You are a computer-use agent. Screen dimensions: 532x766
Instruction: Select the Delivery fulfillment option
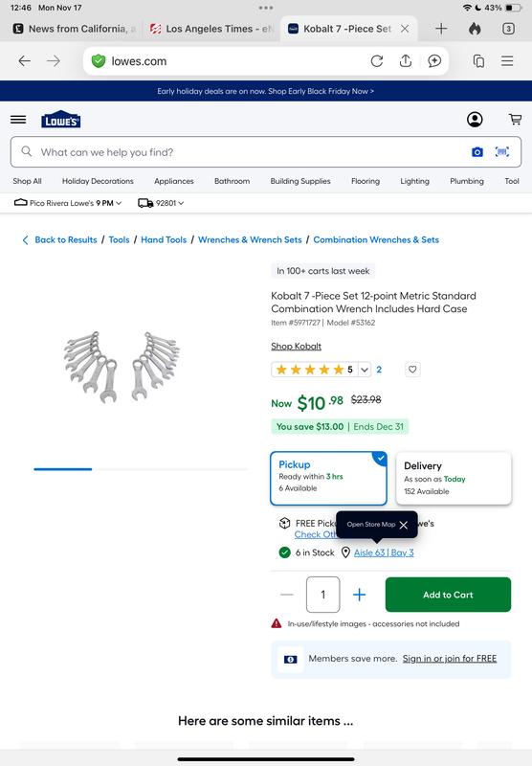click(454, 478)
